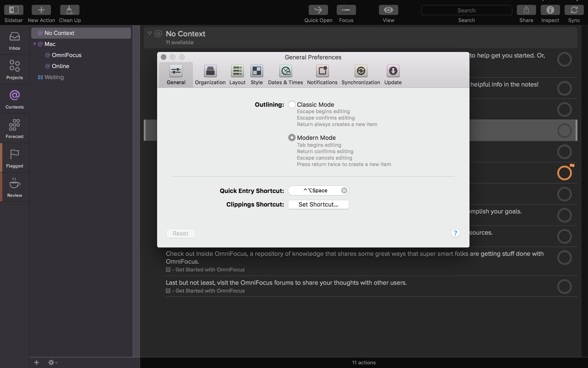588x368 pixels.
Task: Click the 'Check out Inside OmniFocus' action text
Action: click(x=355, y=257)
